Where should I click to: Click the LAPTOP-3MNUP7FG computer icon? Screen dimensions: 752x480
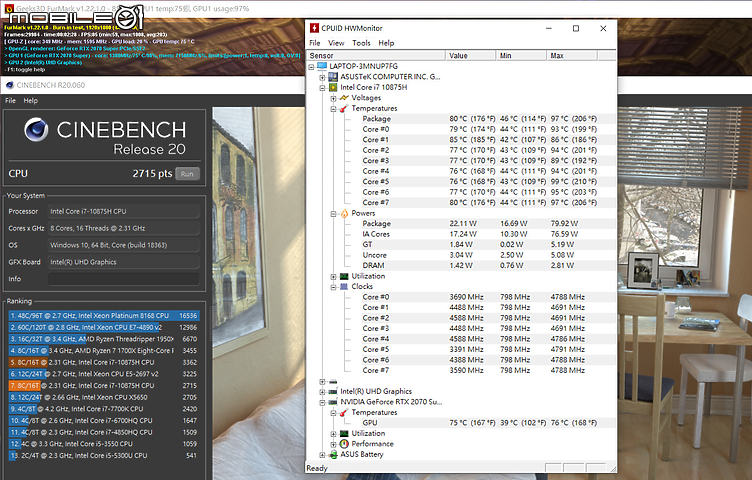pos(322,66)
